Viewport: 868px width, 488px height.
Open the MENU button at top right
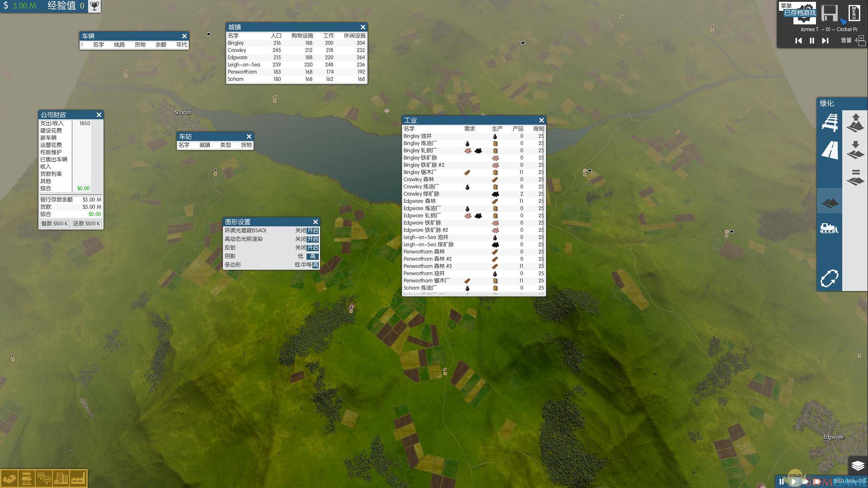854,13
